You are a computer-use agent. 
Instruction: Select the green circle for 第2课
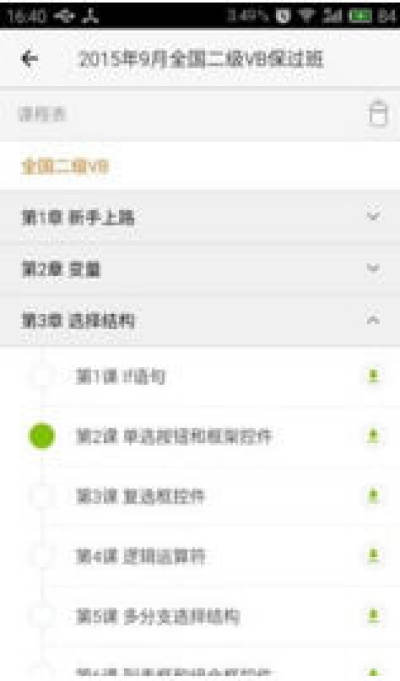point(42,436)
